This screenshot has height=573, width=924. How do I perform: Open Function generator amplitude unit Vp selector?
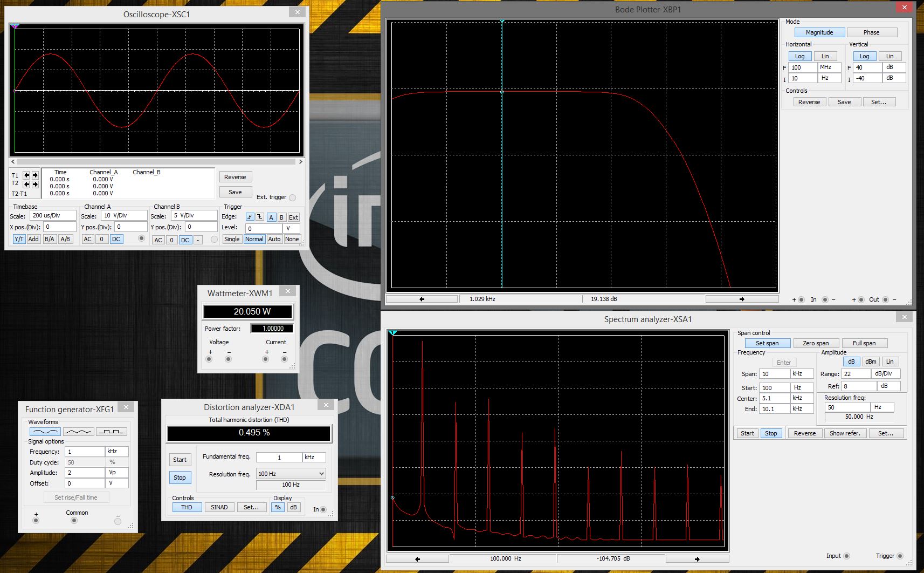tap(117, 473)
